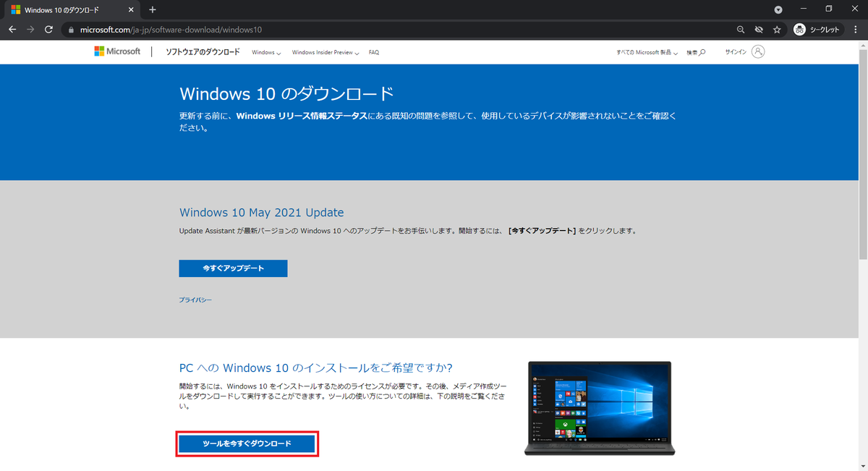Open the すべての Microsoft 製品 dropdown
Viewport: 868px width, 471px height.
[645, 52]
